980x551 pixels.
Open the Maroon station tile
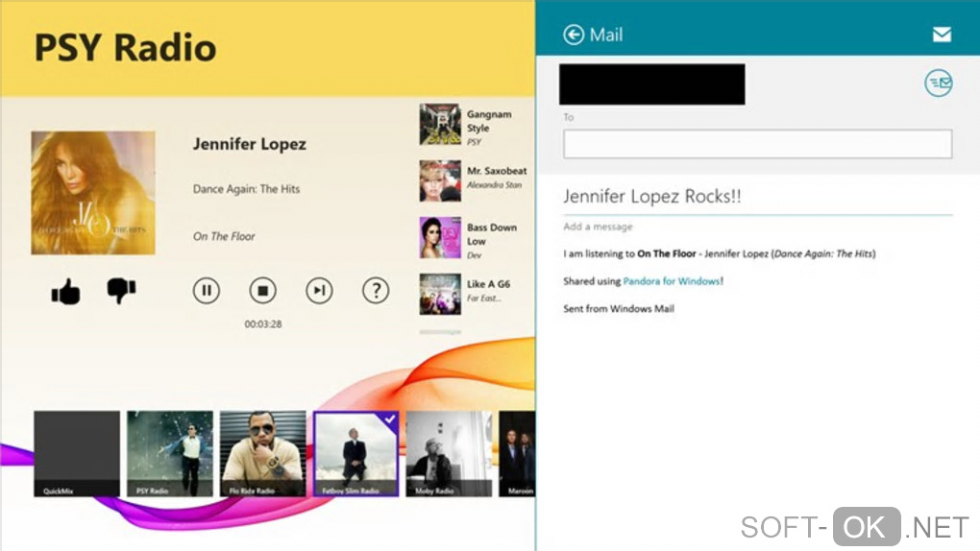tap(517, 453)
